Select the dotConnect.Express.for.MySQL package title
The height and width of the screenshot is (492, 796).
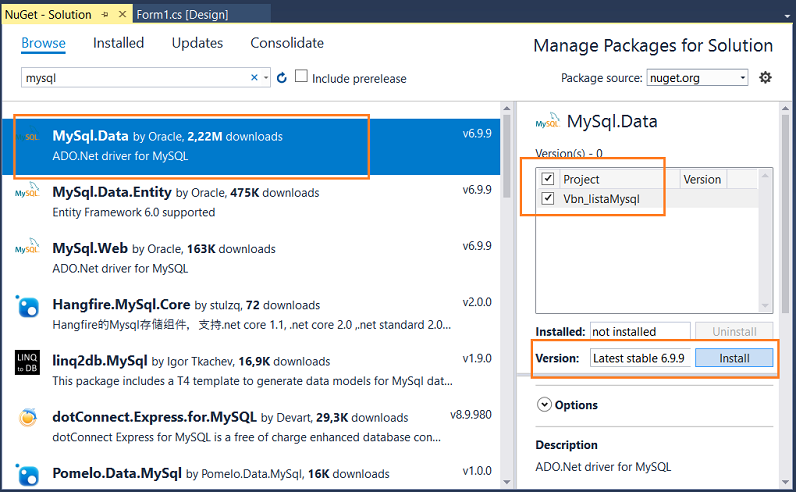click(x=154, y=417)
